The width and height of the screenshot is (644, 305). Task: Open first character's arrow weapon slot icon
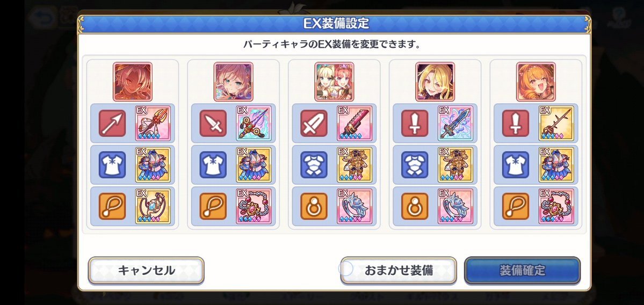(x=112, y=123)
